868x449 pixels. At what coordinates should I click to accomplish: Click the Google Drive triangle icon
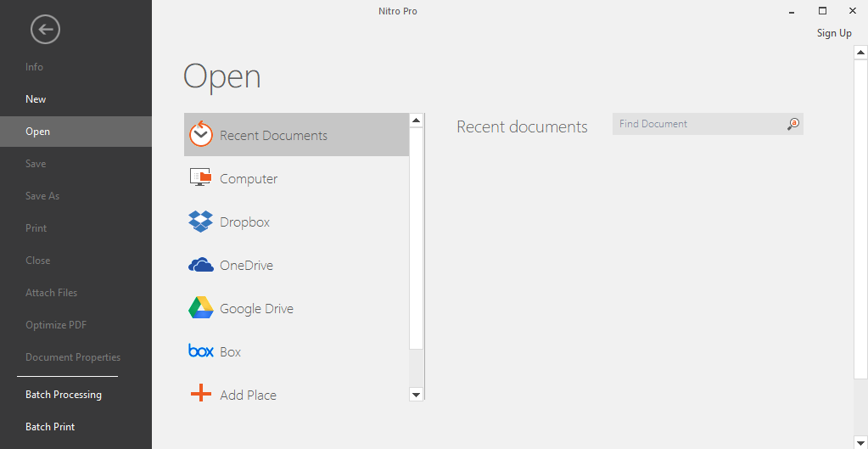pos(200,307)
